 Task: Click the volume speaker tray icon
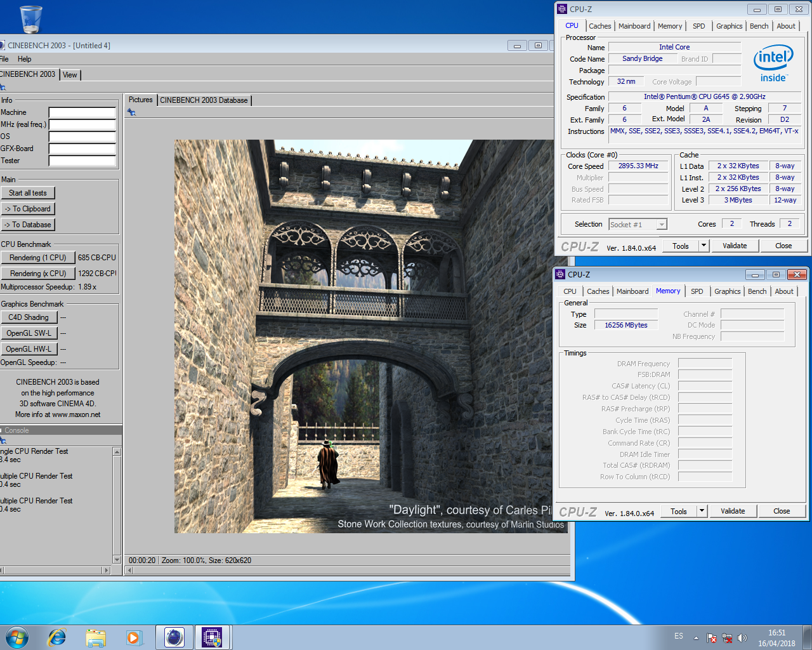742,638
